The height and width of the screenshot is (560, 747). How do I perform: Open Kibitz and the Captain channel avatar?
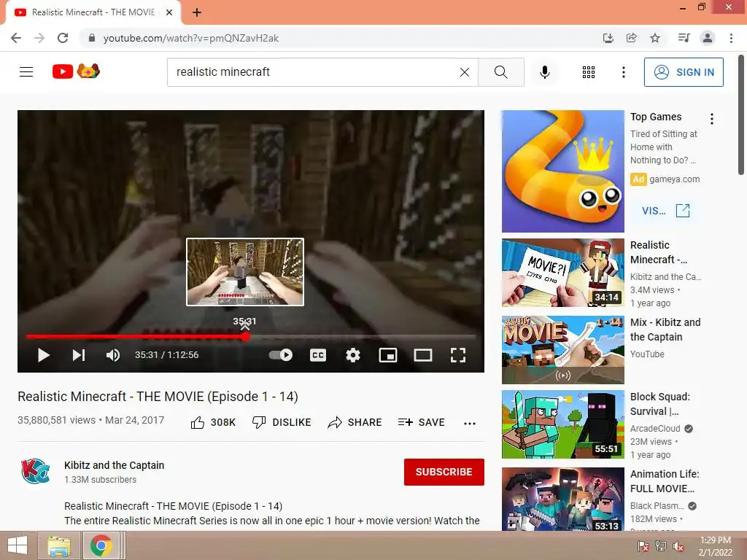(x=35, y=472)
